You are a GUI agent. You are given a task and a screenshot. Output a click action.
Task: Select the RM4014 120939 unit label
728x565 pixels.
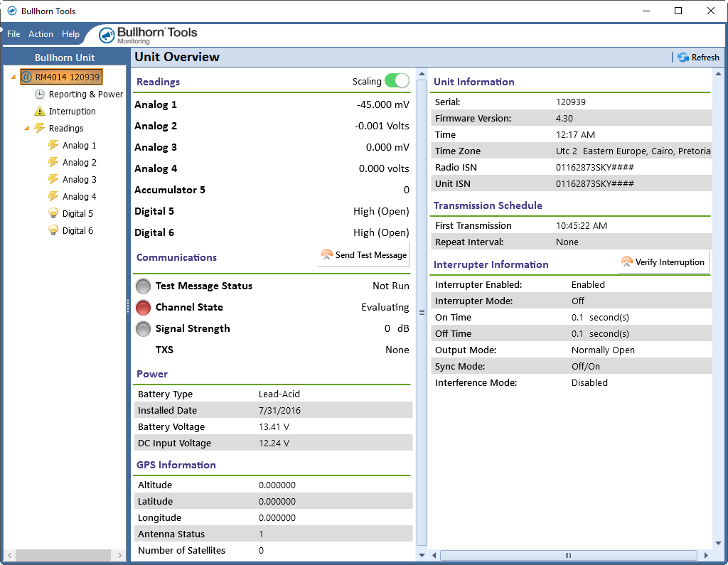tap(68, 77)
